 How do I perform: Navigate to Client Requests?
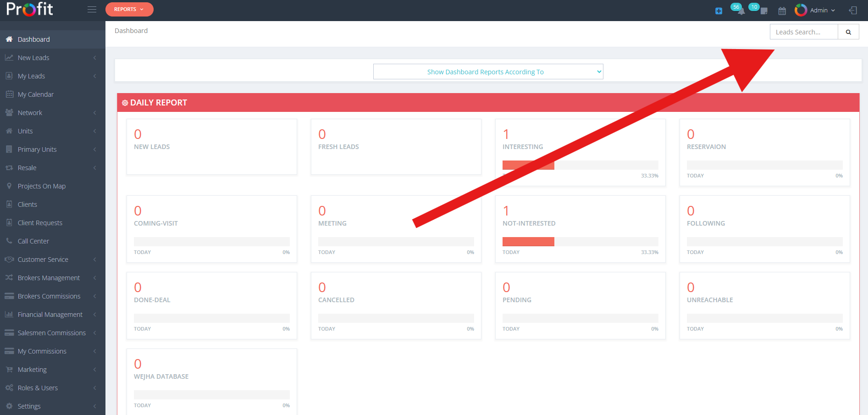coord(40,222)
